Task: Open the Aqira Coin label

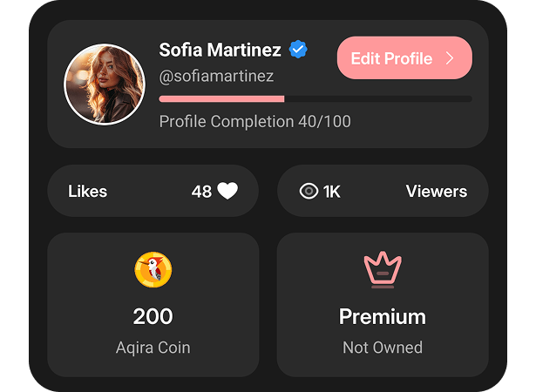Action: click(x=153, y=348)
